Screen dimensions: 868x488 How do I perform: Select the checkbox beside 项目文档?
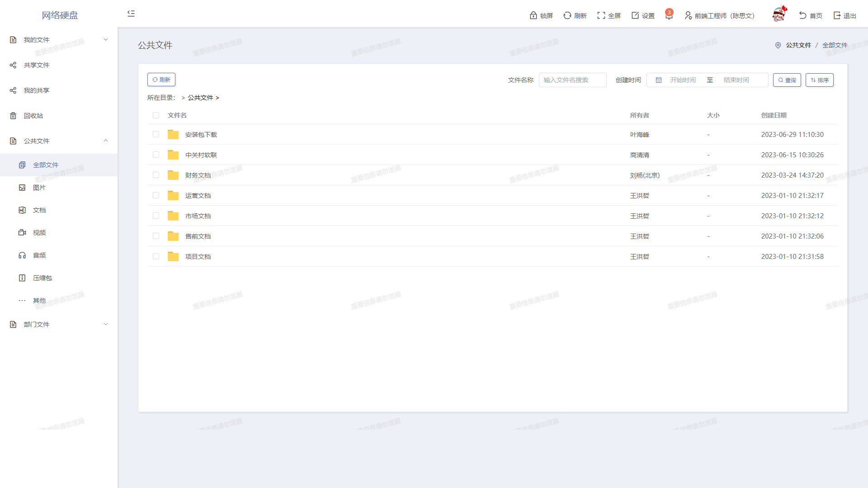coord(156,256)
